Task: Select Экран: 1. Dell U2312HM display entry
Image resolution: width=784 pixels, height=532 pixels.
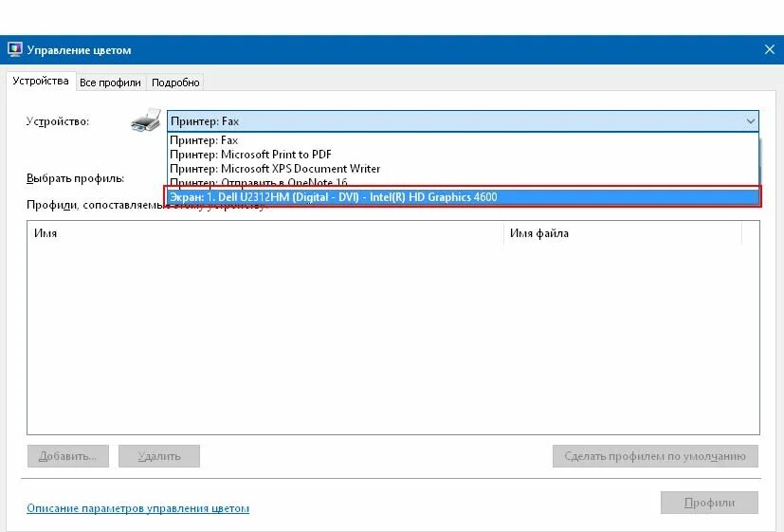Action: pos(463,197)
